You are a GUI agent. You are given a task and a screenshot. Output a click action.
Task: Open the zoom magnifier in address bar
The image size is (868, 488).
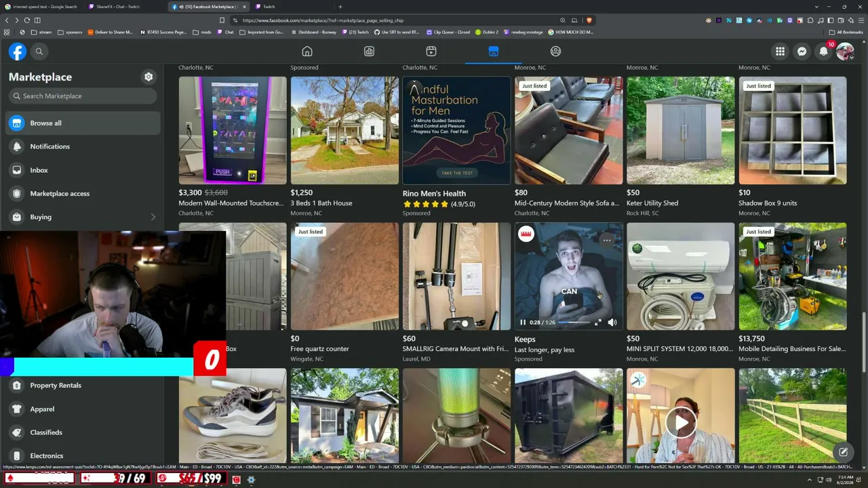pyautogui.click(x=562, y=20)
